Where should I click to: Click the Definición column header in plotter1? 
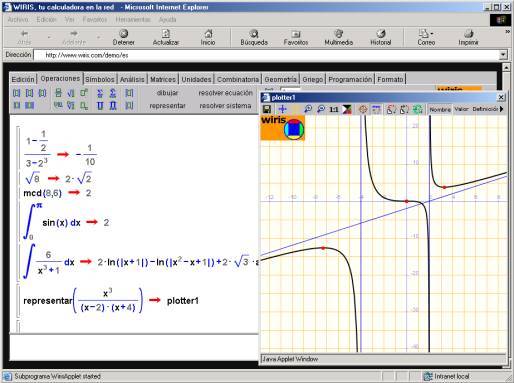click(x=485, y=109)
